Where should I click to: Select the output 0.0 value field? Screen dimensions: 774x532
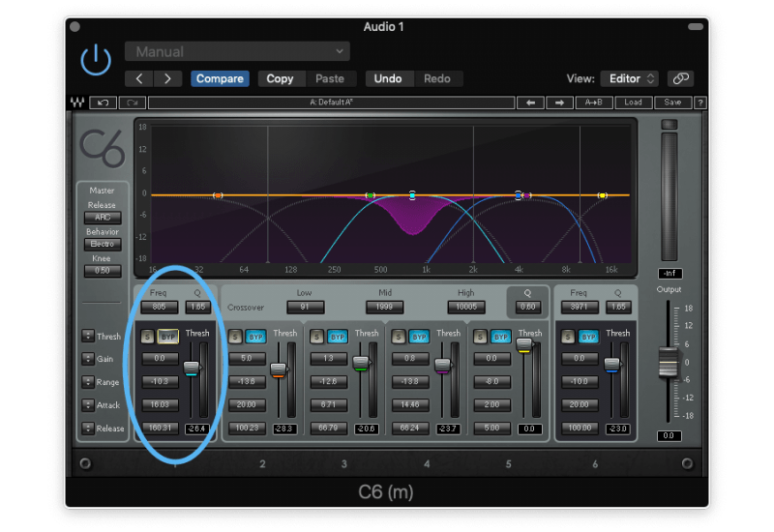click(x=669, y=436)
